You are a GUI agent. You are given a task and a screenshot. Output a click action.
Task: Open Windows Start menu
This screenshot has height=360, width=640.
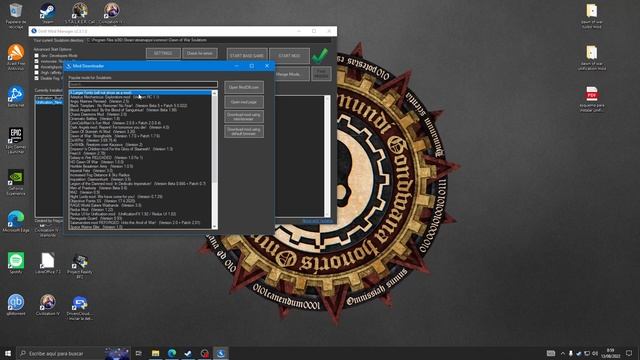tap(8, 353)
